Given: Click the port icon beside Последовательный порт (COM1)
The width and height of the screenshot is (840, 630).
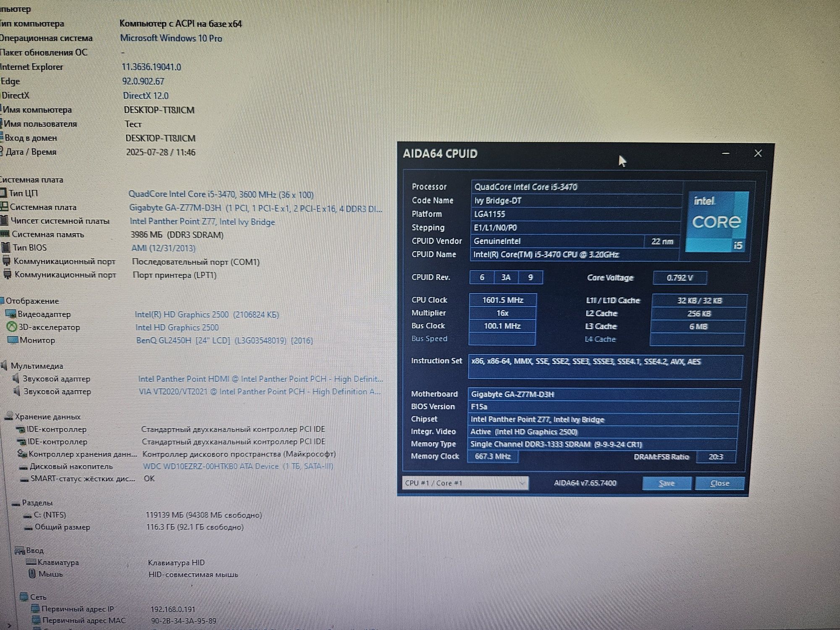Looking at the screenshot, I should click(x=7, y=261).
